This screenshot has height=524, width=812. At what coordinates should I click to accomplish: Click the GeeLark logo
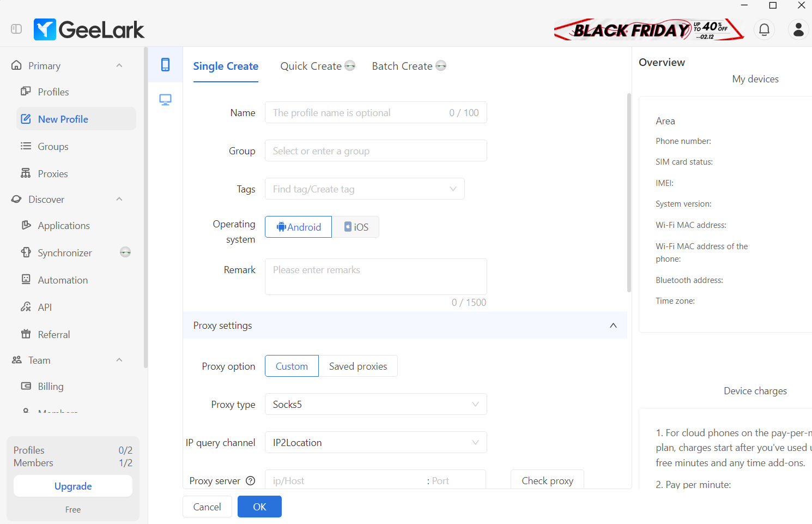coord(89,29)
